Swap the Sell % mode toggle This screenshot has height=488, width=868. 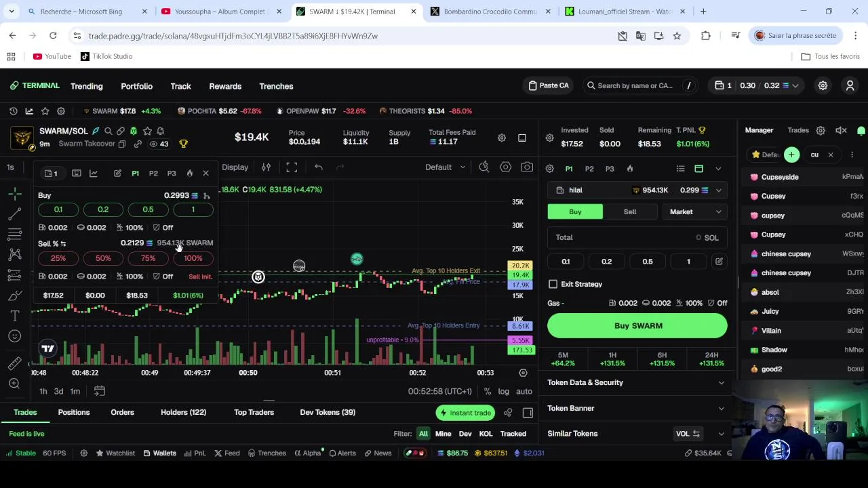tap(63, 243)
